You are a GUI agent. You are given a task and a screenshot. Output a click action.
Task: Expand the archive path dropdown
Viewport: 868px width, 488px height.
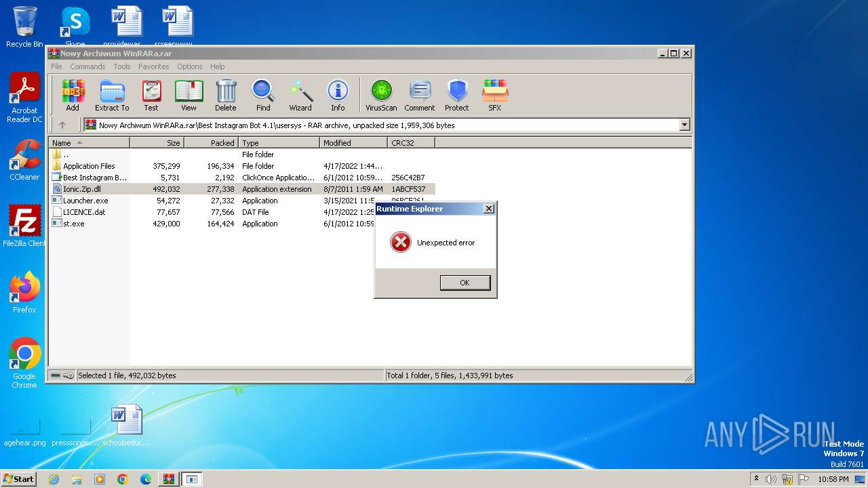(684, 125)
